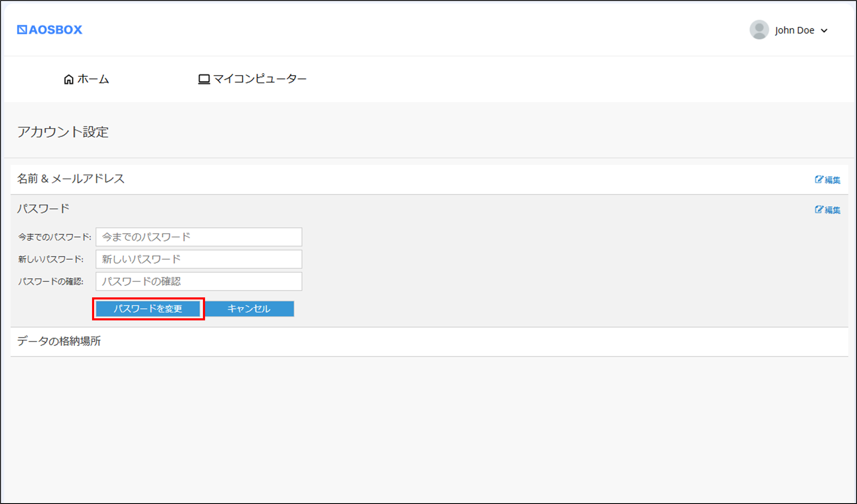Expand the 名前 & メールアドレス section header
This screenshot has width=857, height=504.
point(71,179)
